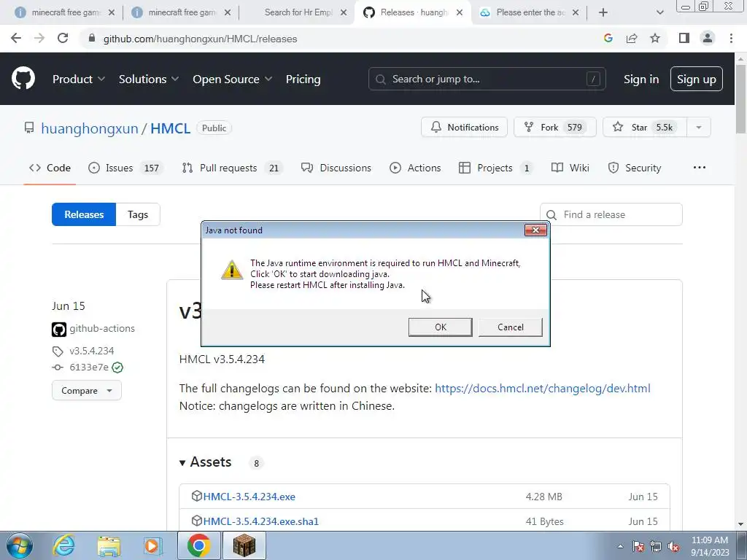Open the v3.5.4.234 tag link
747x560 pixels.
pos(91,351)
